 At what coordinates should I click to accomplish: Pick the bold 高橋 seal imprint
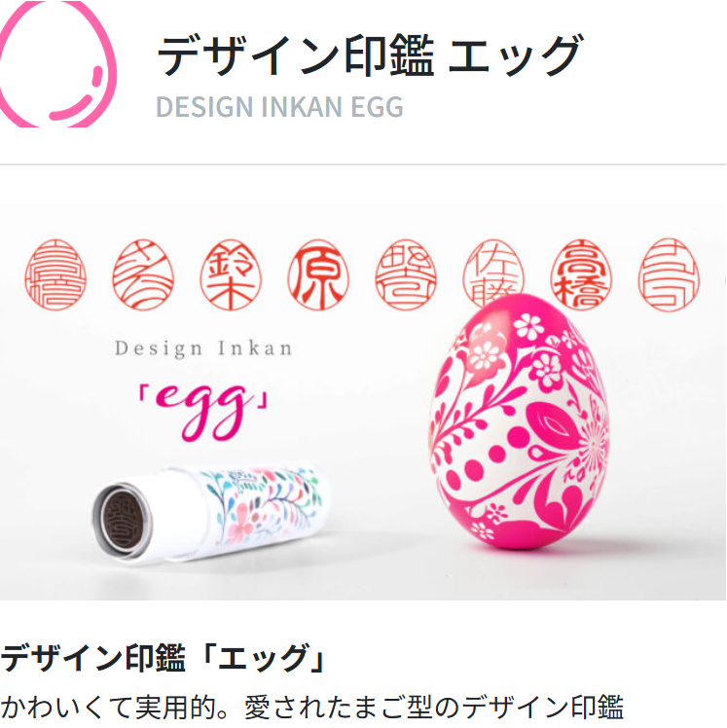pos(581,274)
